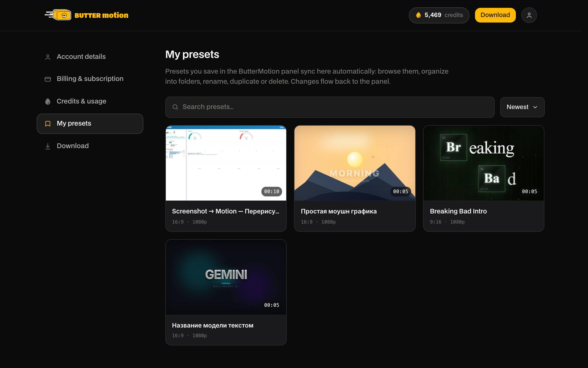The width and height of the screenshot is (588, 368).
Task: Click the 00:05 badge on Breaking Bad thumbnail
Action: click(529, 192)
